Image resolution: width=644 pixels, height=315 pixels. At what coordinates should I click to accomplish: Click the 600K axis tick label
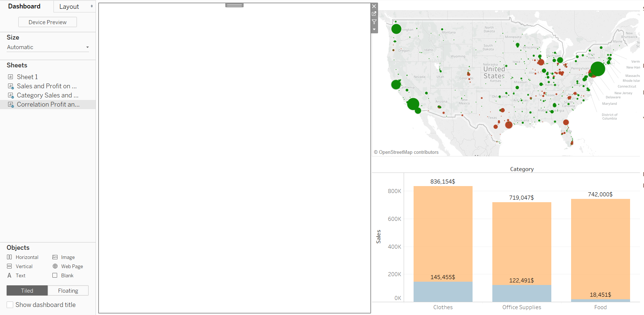point(395,219)
